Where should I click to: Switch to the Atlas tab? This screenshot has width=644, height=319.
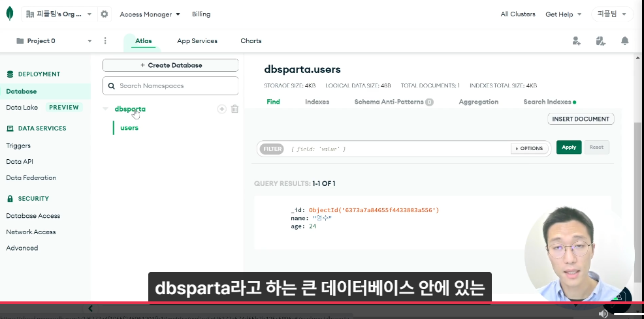tap(143, 40)
